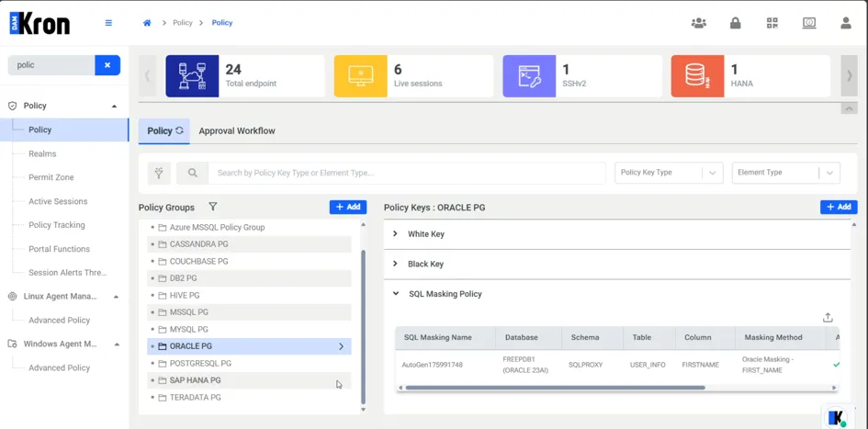The image size is (868, 429).
Task: Switch to Approval Workflow tab
Action: click(237, 131)
